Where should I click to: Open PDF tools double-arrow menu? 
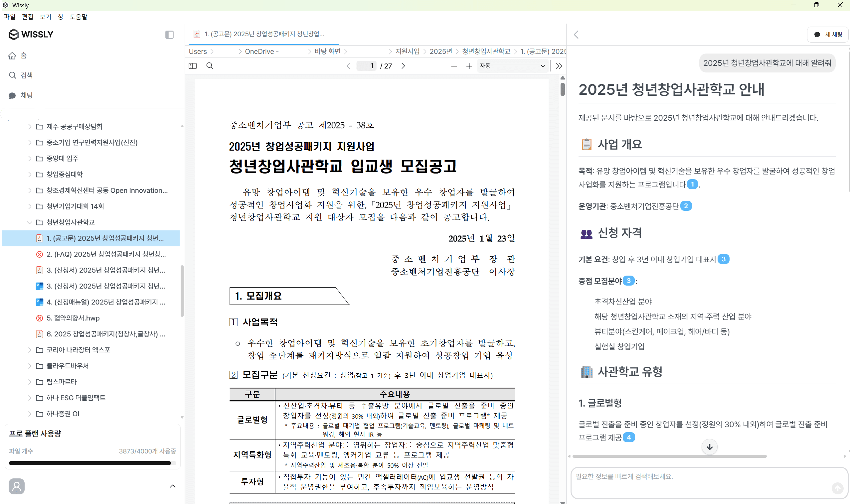(559, 66)
